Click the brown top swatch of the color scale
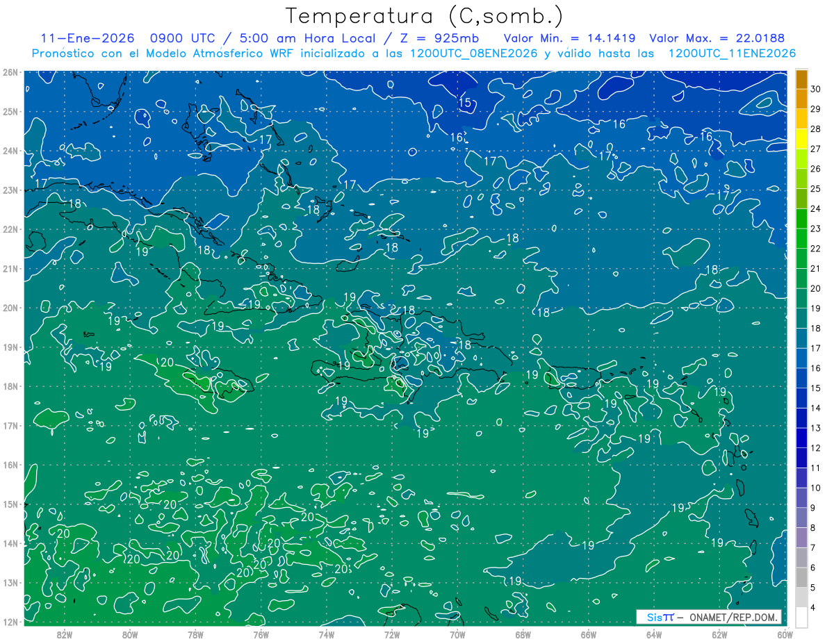 tap(802, 79)
